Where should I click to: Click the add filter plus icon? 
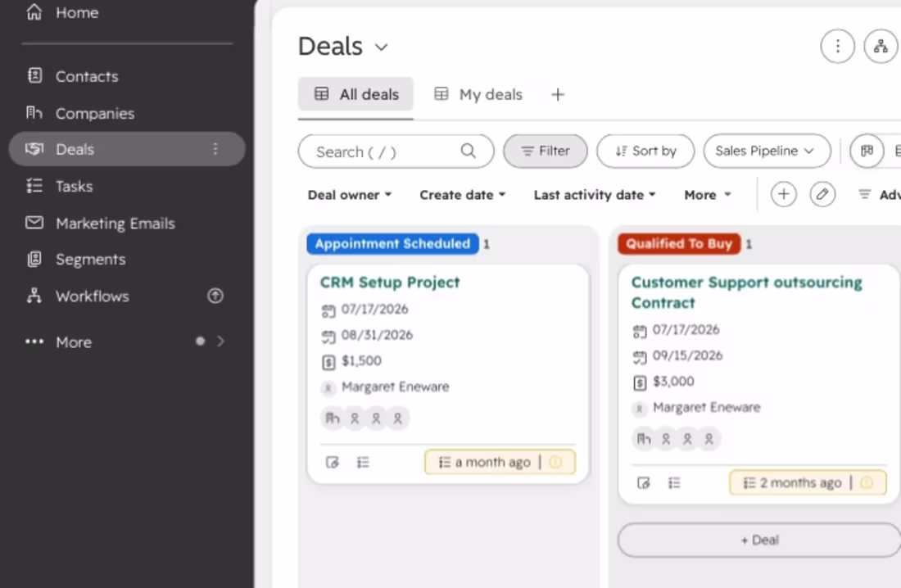point(783,194)
